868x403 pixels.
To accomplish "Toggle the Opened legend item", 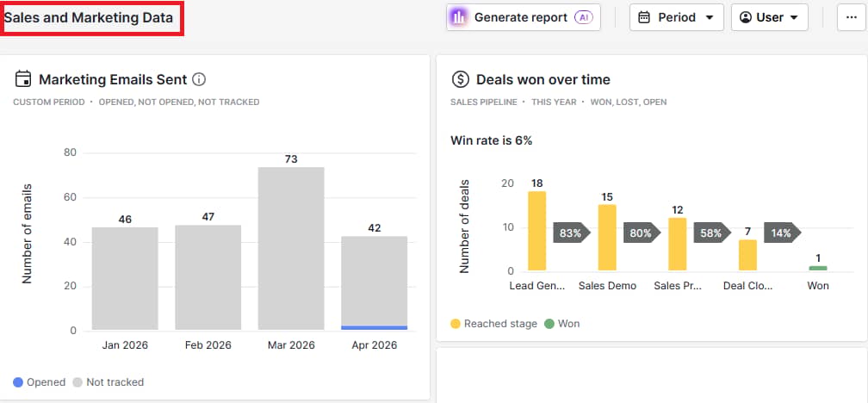I will tap(40, 382).
